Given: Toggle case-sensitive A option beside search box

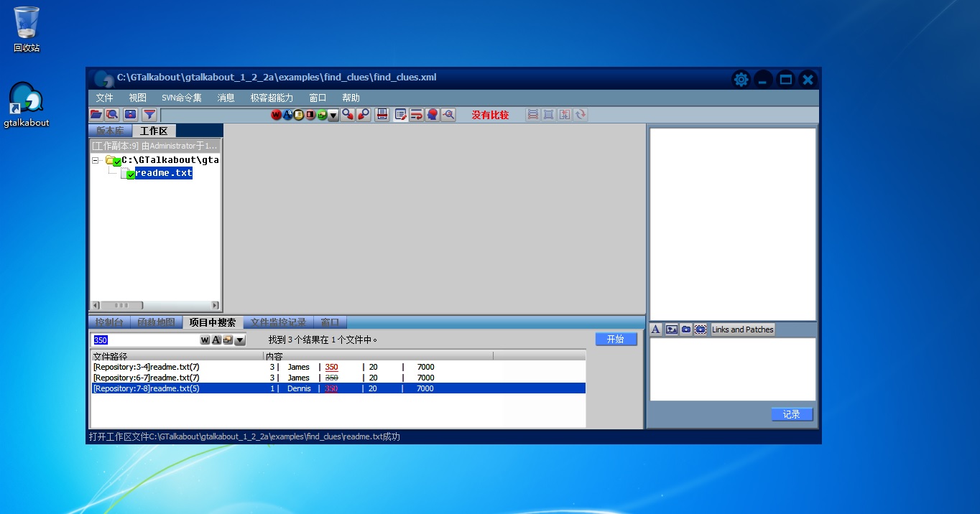Looking at the screenshot, I should click(216, 340).
